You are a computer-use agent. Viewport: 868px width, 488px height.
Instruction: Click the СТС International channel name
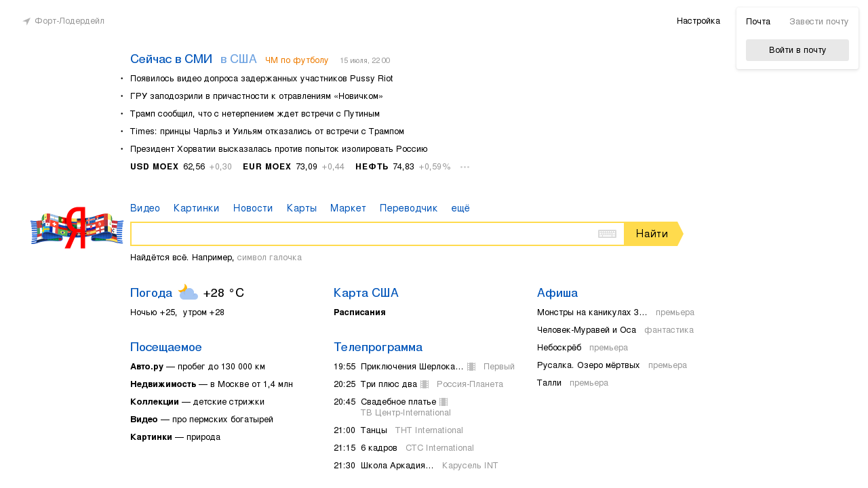(439, 448)
